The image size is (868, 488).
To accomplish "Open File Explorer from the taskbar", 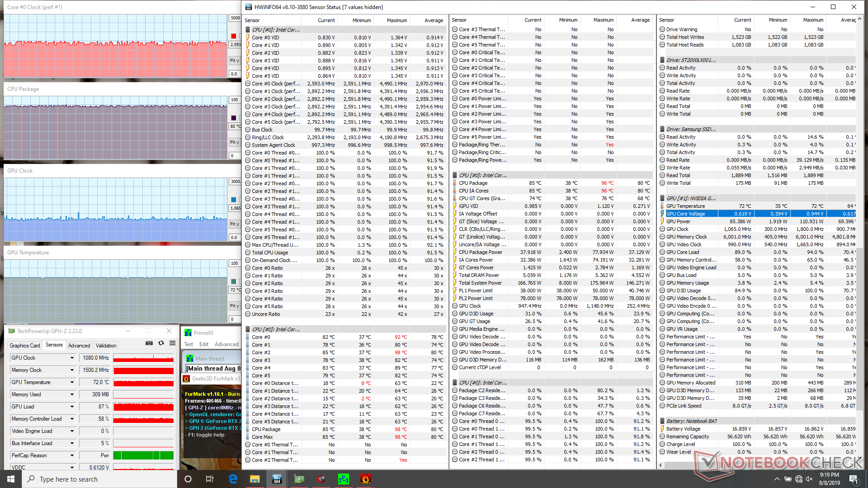I will tap(255, 479).
